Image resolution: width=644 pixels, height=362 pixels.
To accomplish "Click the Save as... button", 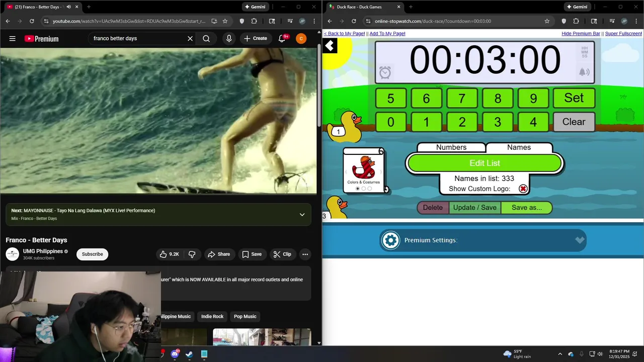I will (527, 208).
